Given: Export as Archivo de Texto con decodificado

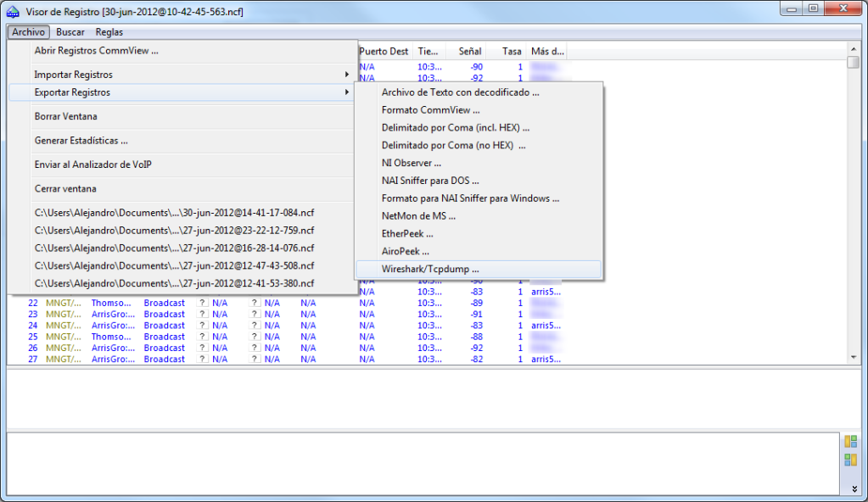Looking at the screenshot, I should [x=479, y=92].
